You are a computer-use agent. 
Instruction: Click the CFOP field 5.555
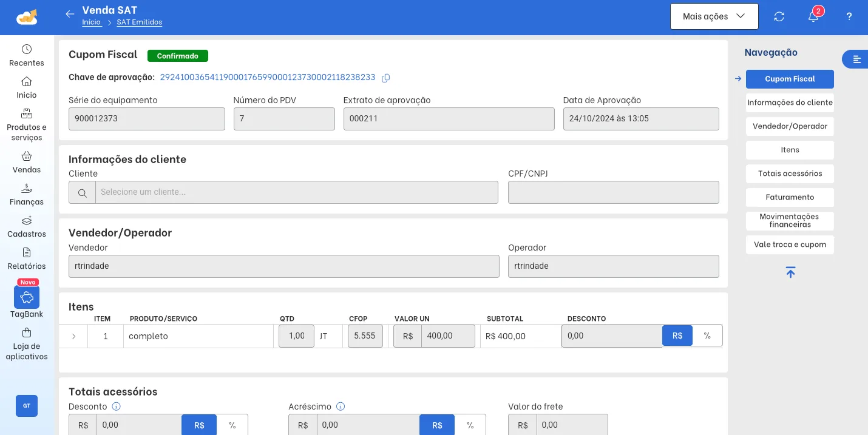[x=365, y=336]
